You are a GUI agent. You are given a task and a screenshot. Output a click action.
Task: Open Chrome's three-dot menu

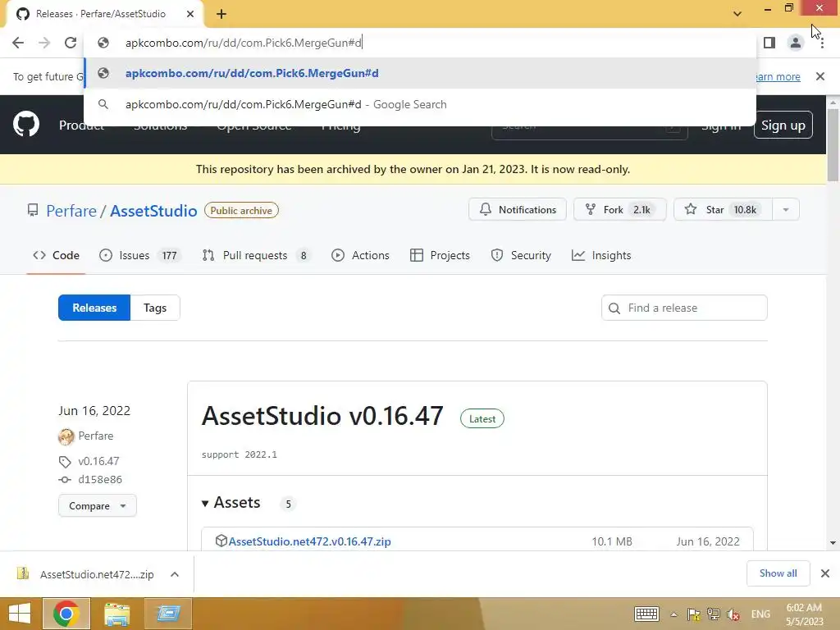point(822,43)
